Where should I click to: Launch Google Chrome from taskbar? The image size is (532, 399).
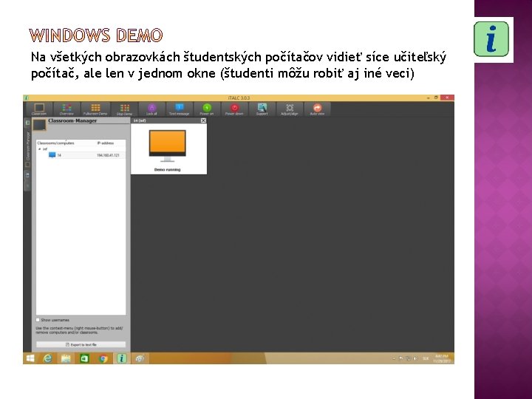[x=103, y=358]
